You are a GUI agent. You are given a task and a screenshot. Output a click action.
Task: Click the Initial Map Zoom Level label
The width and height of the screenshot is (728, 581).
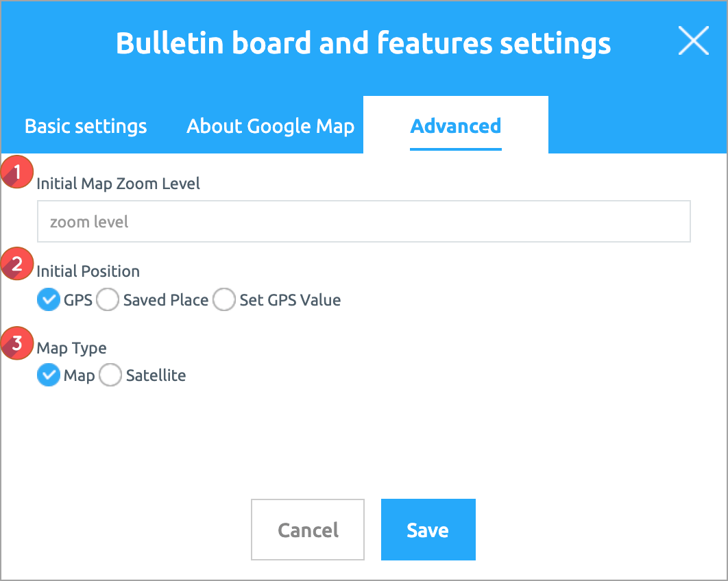(x=118, y=184)
